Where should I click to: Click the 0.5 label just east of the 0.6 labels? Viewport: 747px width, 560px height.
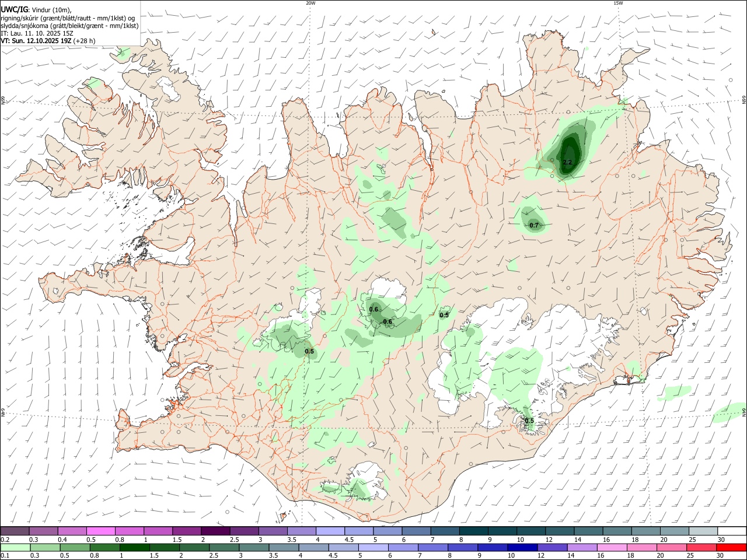(x=444, y=315)
